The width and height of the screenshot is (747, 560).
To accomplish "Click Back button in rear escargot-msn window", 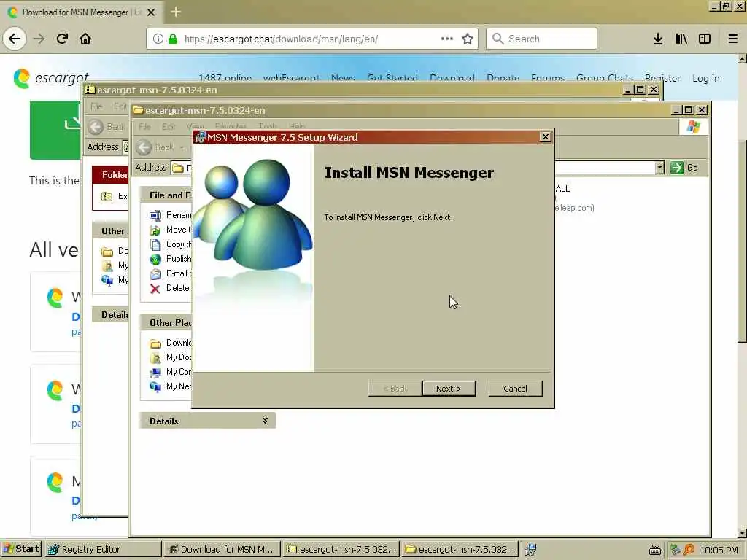I will pos(107,127).
